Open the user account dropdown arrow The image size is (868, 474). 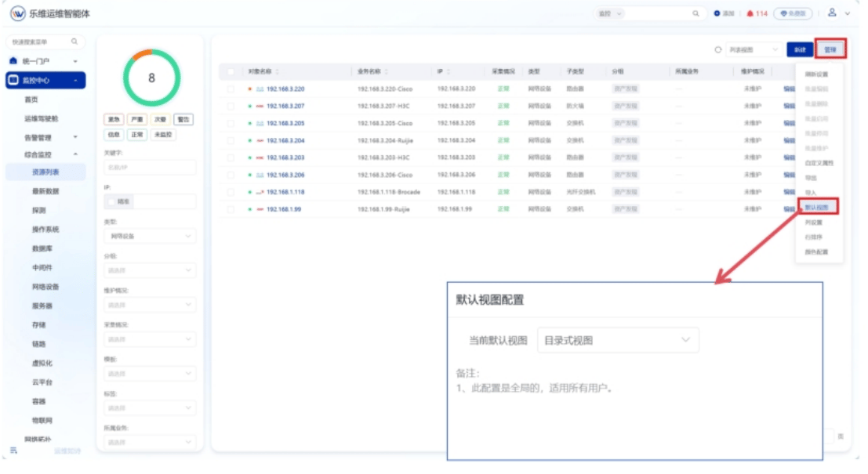[x=847, y=14]
